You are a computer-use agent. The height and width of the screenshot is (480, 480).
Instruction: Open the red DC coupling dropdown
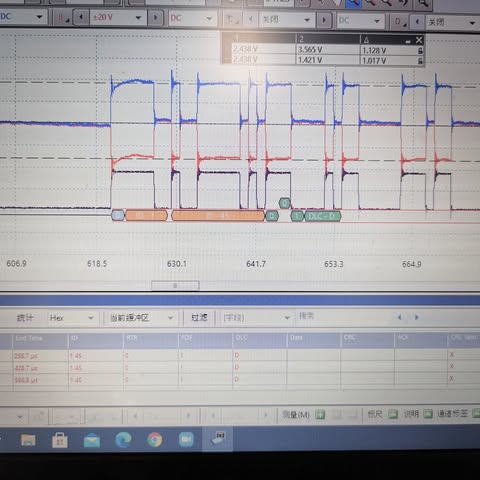tap(191, 18)
